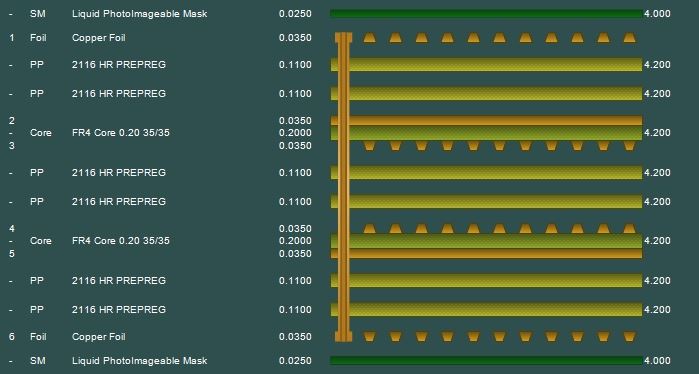Select layer number 4 in the stackup
This screenshot has width=699, height=374.
coord(12,228)
